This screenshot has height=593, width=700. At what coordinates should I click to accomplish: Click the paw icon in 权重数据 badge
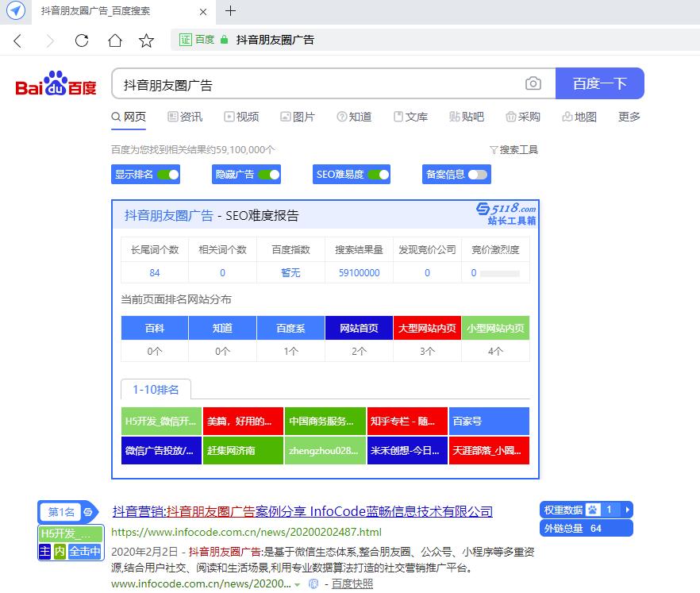[x=593, y=510]
